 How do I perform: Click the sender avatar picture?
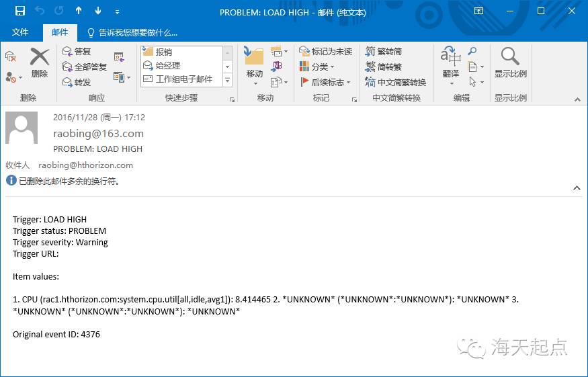coord(22,128)
